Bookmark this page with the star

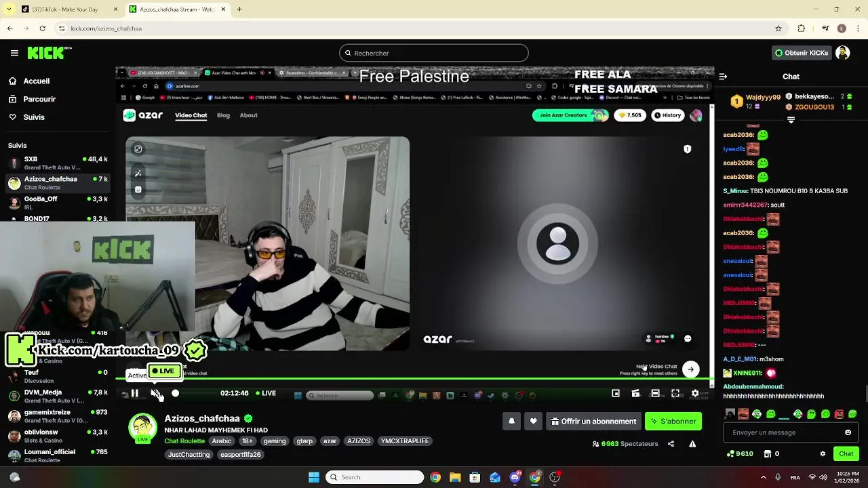(778, 28)
